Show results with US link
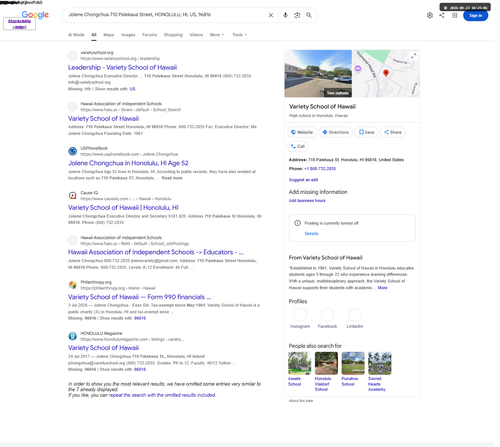500x447 pixels. tap(132, 89)
